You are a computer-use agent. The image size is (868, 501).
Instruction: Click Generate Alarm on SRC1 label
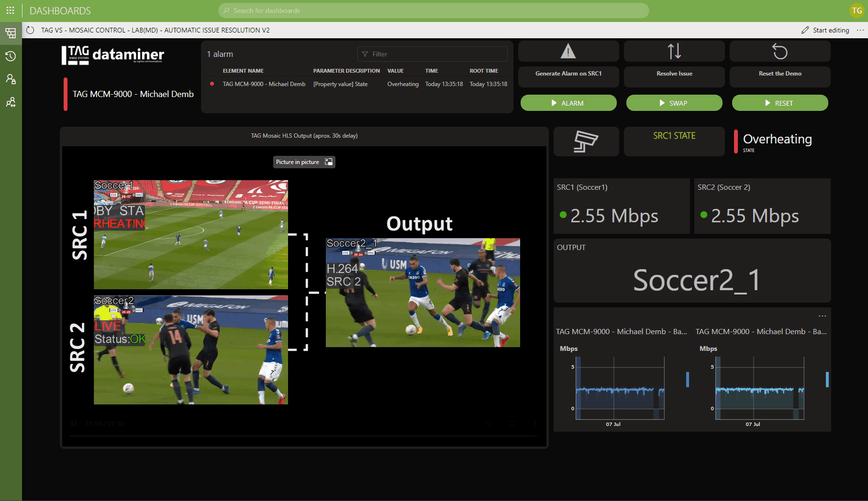point(568,74)
